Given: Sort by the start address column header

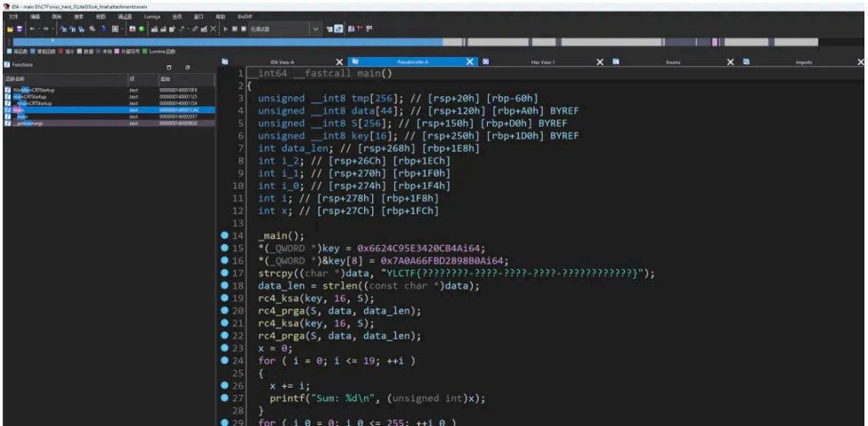Looking at the screenshot, I should point(187,79).
